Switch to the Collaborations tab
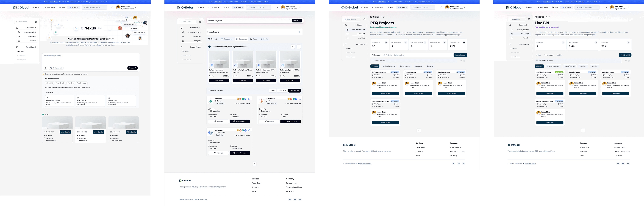This screenshot has width=644, height=206. (x=399, y=55)
